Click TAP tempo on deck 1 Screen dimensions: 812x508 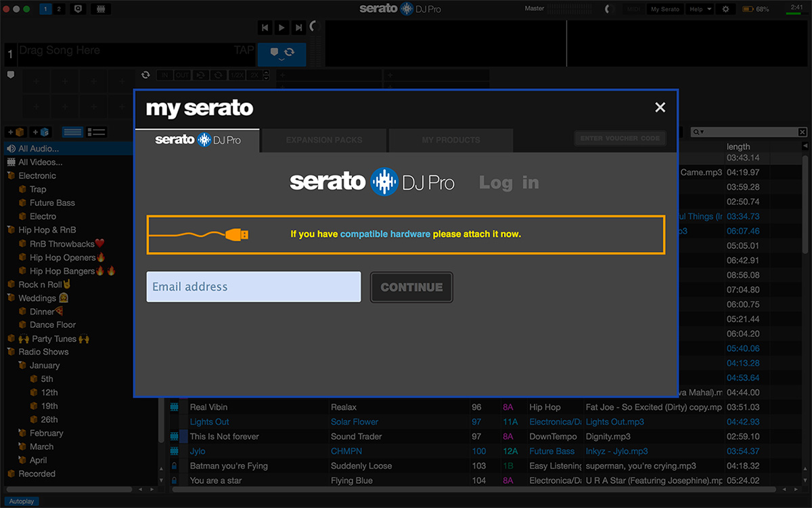point(244,50)
